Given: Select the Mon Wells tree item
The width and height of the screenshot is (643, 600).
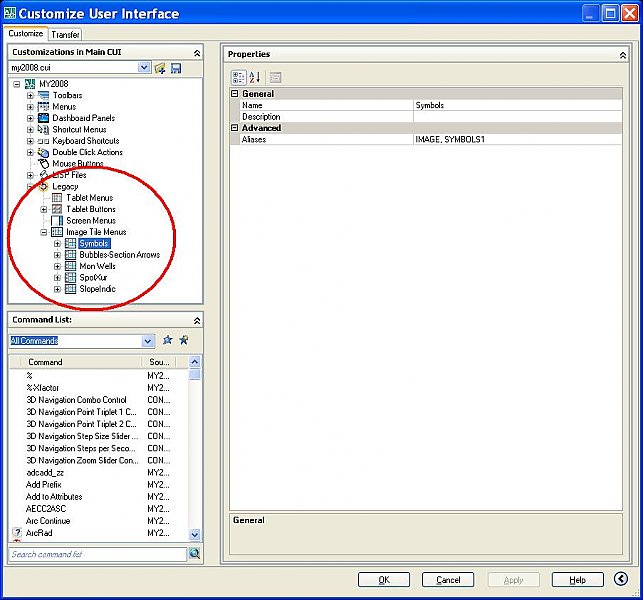Looking at the screenshot, I should 98,266.
